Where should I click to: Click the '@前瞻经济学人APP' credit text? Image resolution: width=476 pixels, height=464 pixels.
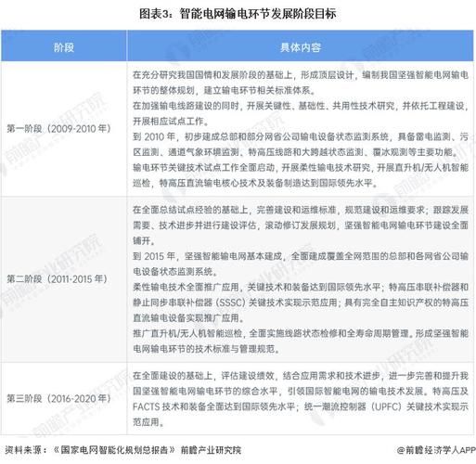click(x=436, y=450)
